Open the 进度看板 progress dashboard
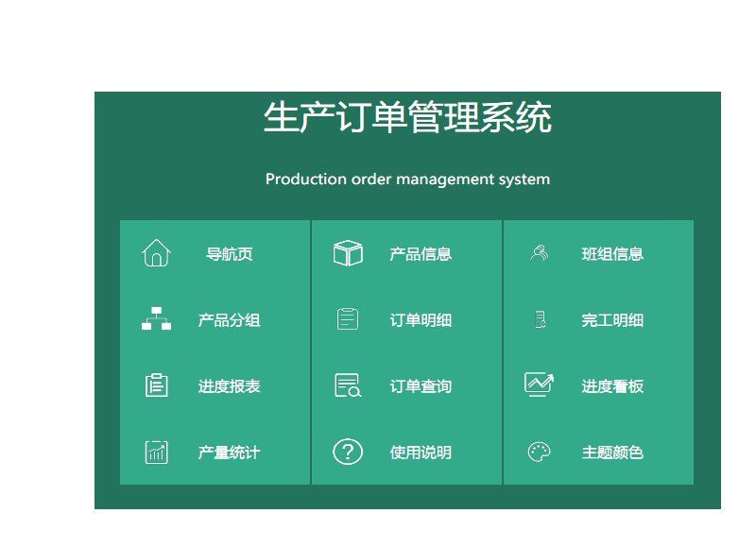Viewport: 756px width, 547px height. [x=612, y=386]
